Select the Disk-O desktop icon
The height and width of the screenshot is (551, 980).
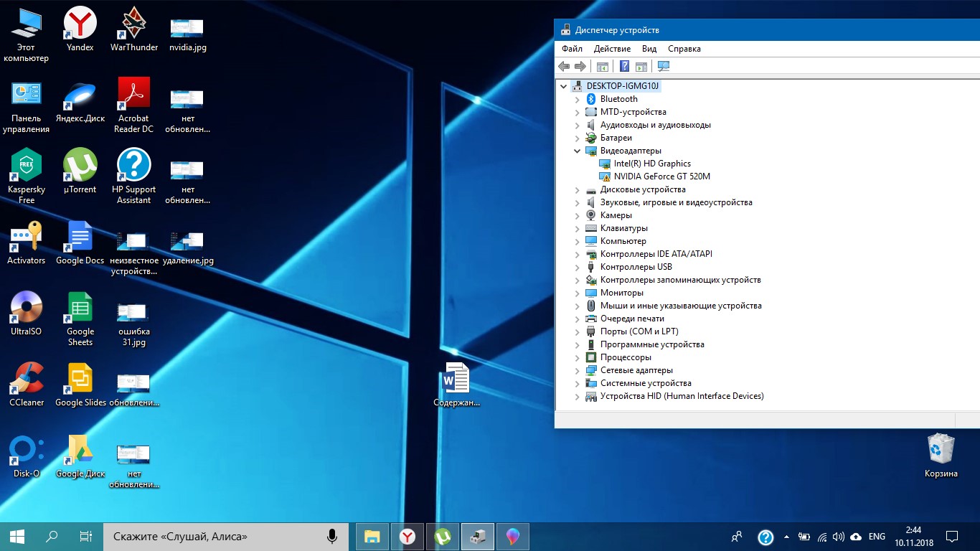point(27,456)
